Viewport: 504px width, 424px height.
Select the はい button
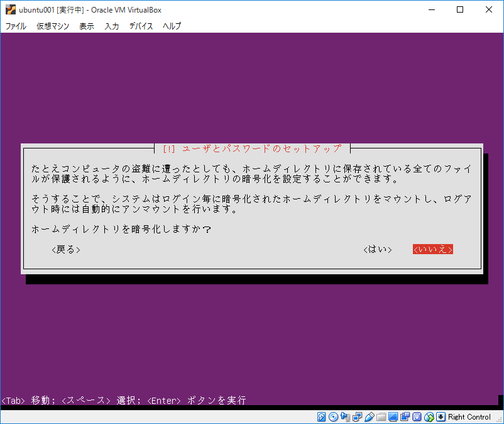click(x=377, y=249)
